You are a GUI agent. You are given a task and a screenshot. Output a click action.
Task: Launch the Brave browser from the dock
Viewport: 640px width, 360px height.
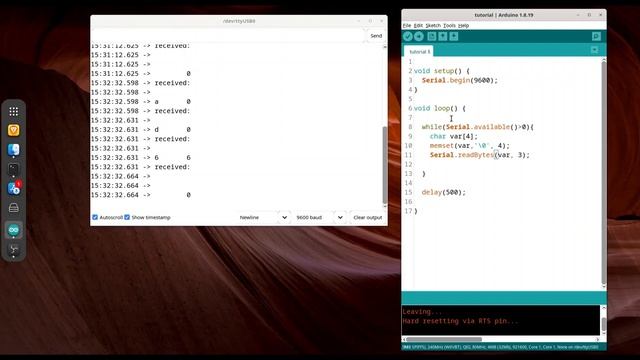pos(13,130)
